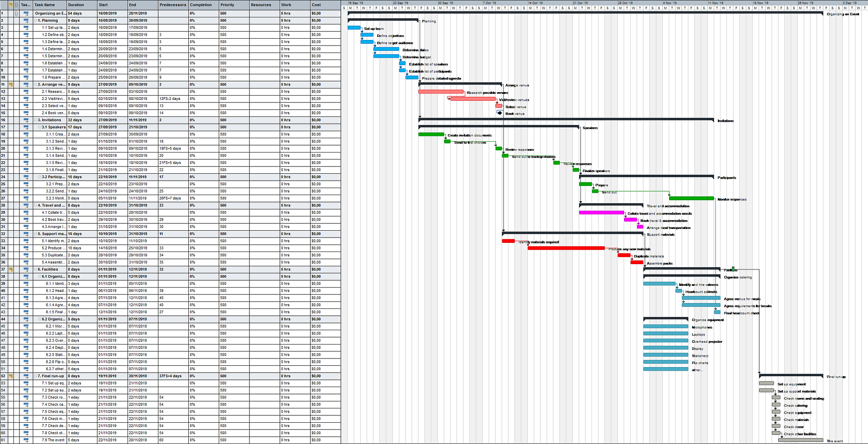Click task mode icon for 1. Planning row

tap(26, 20)
